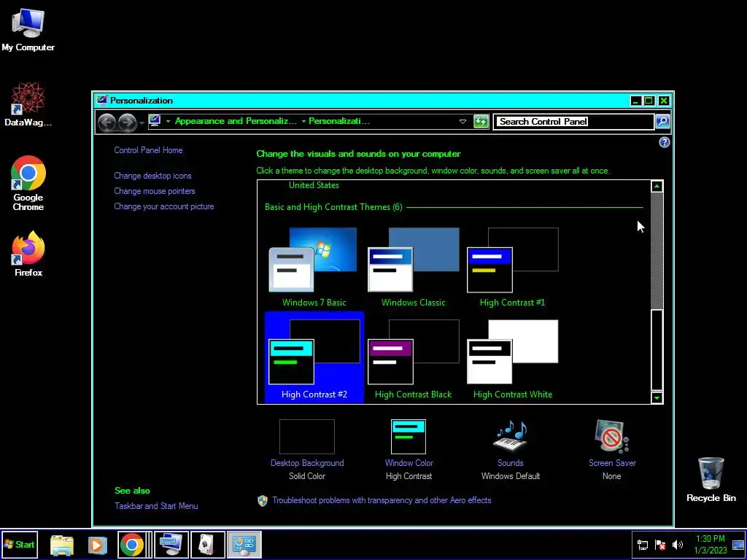Open Change desktop icons link
This screenshot has width=747, height=560.
152,176
